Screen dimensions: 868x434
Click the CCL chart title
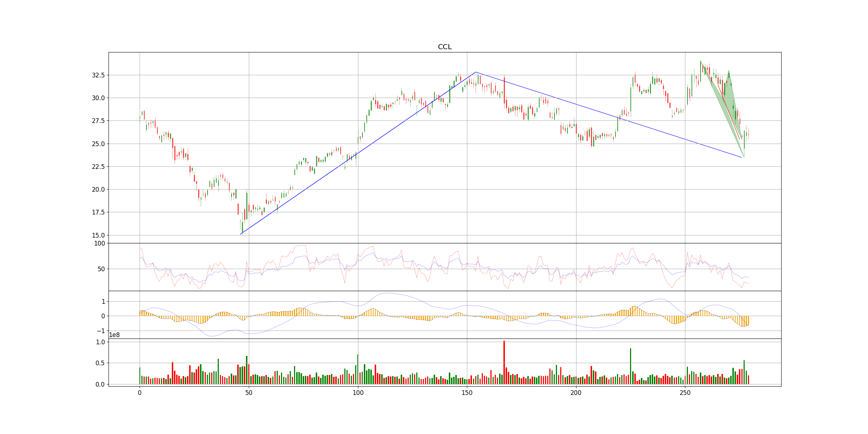click(x=444, y=47)
